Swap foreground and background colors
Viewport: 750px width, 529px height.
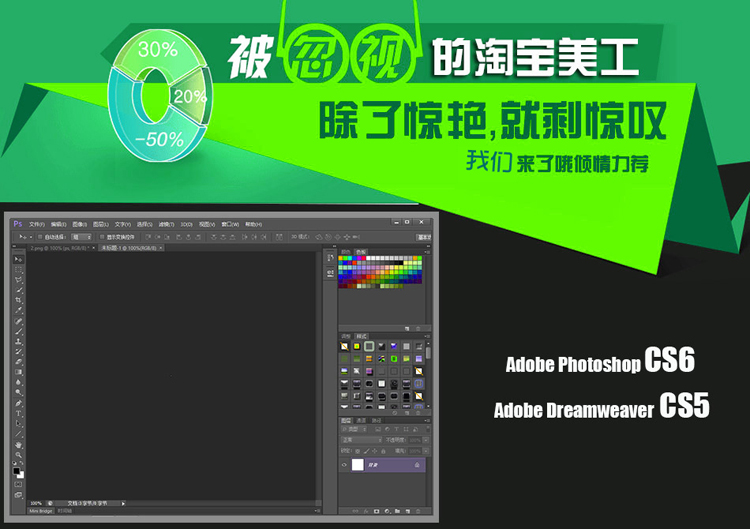tap(22, 463)
